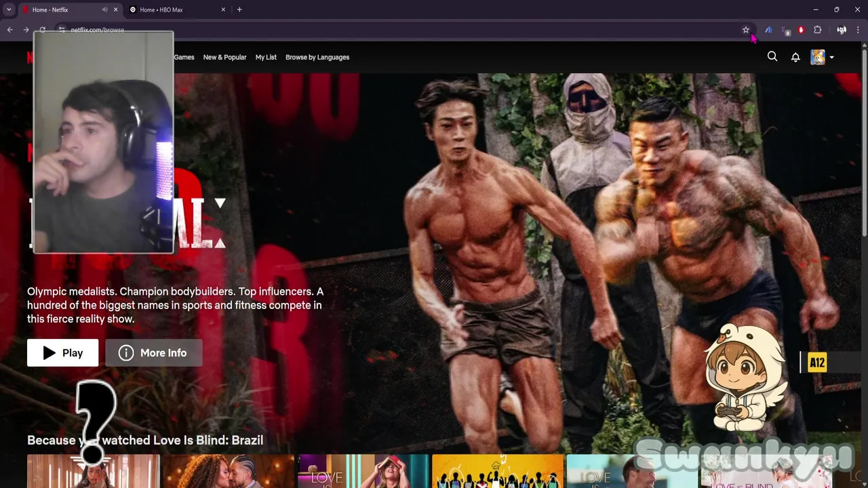This screenshot has height=488, width=868.
Task: Restore down the Chrome window
Action: 836,9
